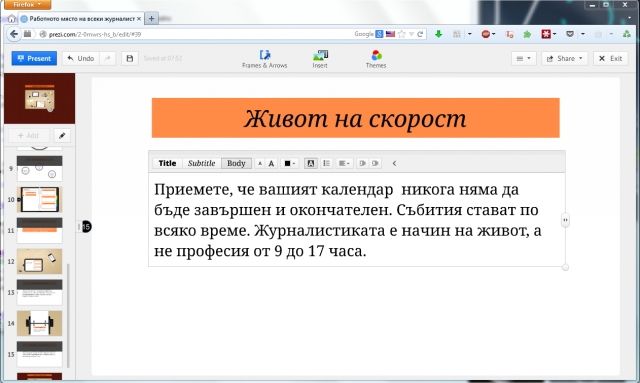The height and width of the screenshot is (383, 640).
Task: Open Firefox menu button
Action: pos(27,4)
